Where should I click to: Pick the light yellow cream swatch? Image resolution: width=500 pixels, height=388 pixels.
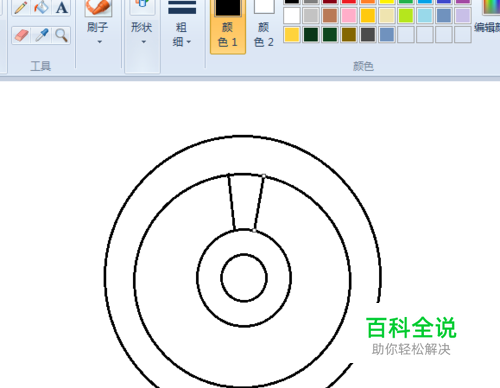[x=387, y=15]
